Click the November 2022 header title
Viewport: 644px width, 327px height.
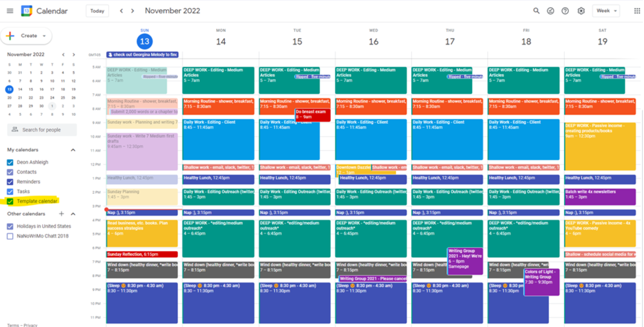point(172,11)
